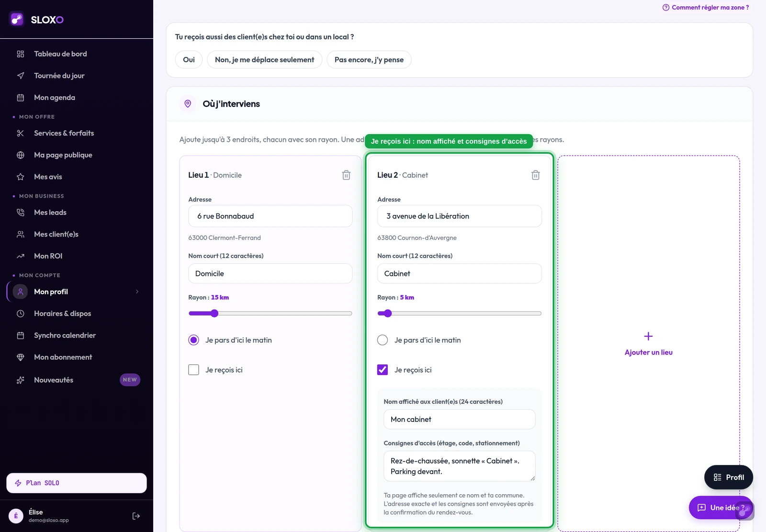Expand the Mon profil chevron

pyautogui.click(x=137, y=292)
